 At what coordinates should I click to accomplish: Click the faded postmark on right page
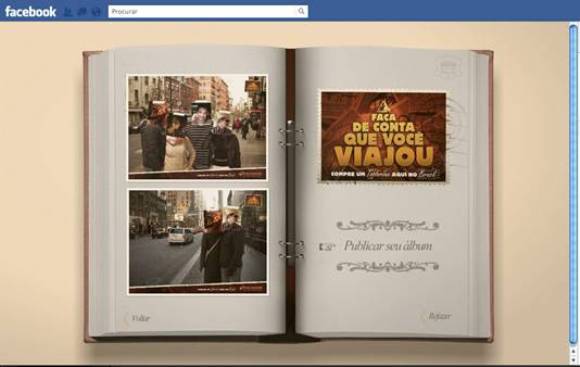point(449,68)
